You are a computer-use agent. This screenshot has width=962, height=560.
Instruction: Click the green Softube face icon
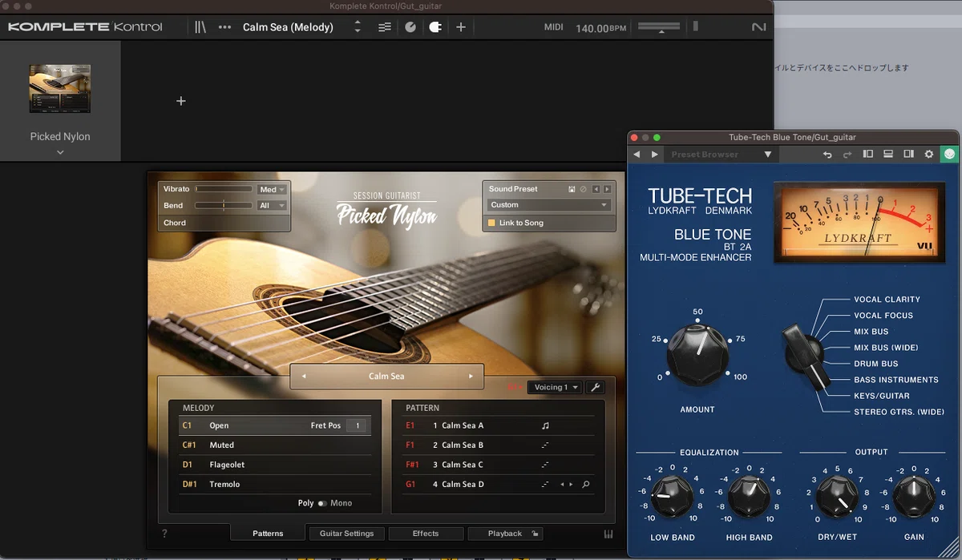point(949,154)
